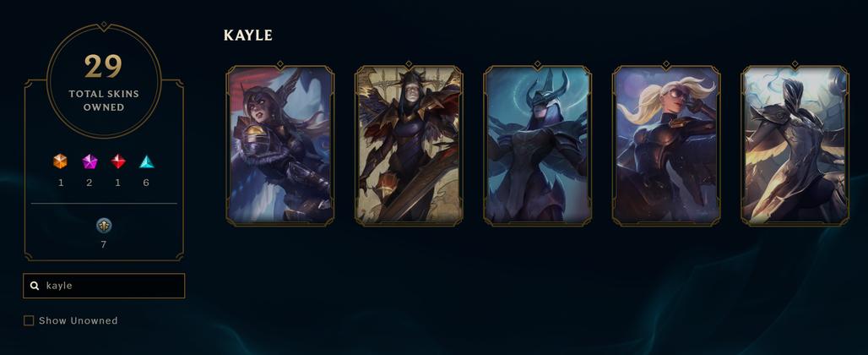868x355 pixels.
Task: Click the Total Skins Owned label
Action: [x=104, y=101]
